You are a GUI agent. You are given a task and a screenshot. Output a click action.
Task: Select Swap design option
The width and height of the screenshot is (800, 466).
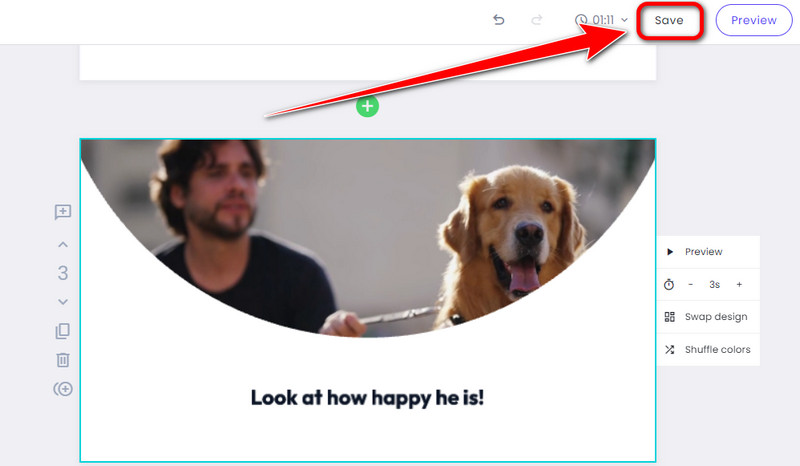pyautogui.click(x=708, y=317)
